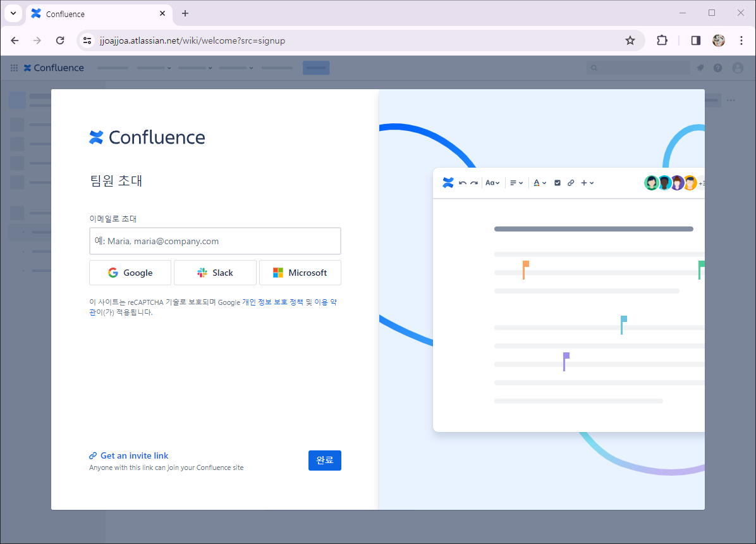Image resolution: width=756 pixels, height=544 pixels.
Task: Open the 개인 정보 보호 정책 link
Action: [272, 302]
